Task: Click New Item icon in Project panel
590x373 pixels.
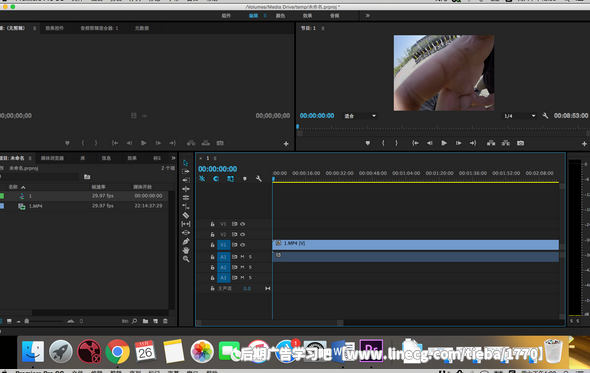Action: click(155, 321)
